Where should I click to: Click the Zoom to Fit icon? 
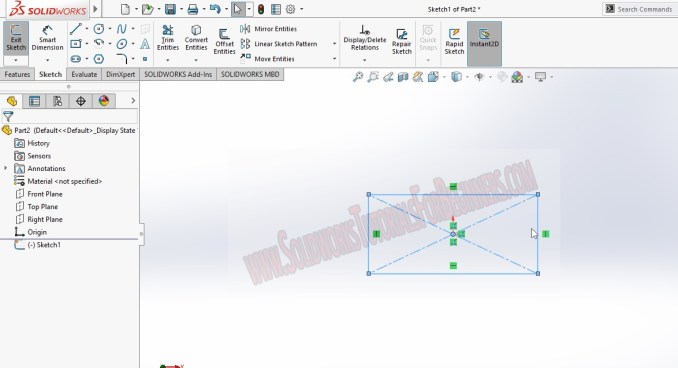[358, 77]
